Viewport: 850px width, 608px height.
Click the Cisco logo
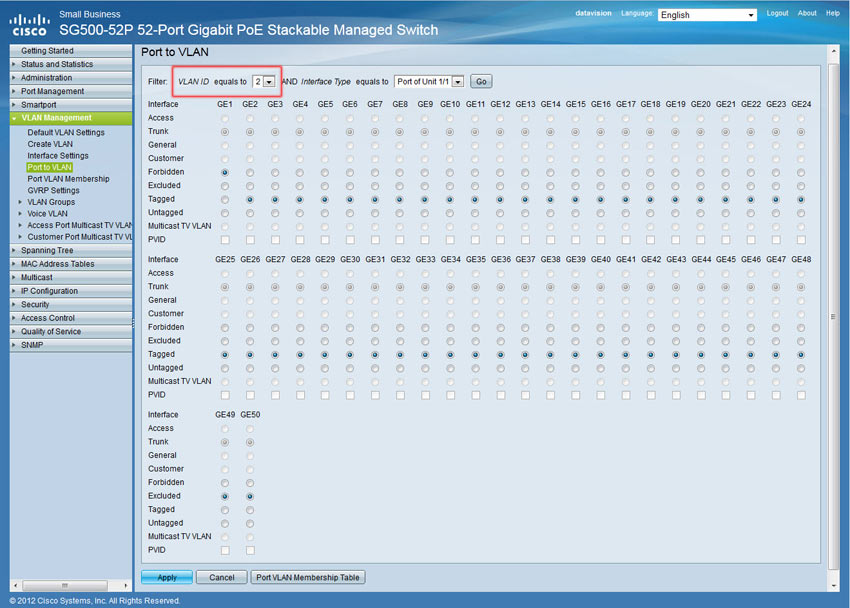coord(29,25)
